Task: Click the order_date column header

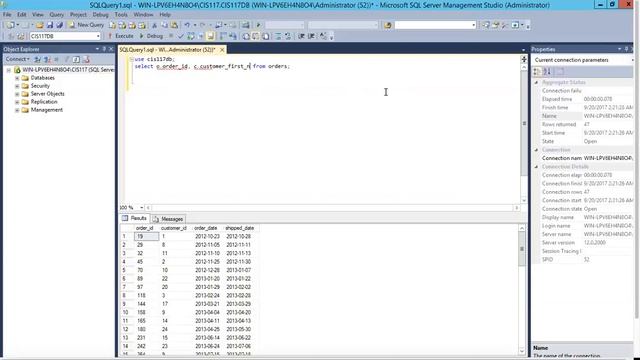Action: [206, 228]
